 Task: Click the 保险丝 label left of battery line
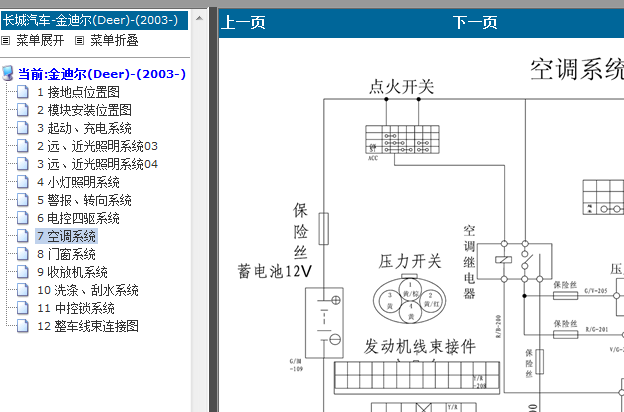[300, 231]
